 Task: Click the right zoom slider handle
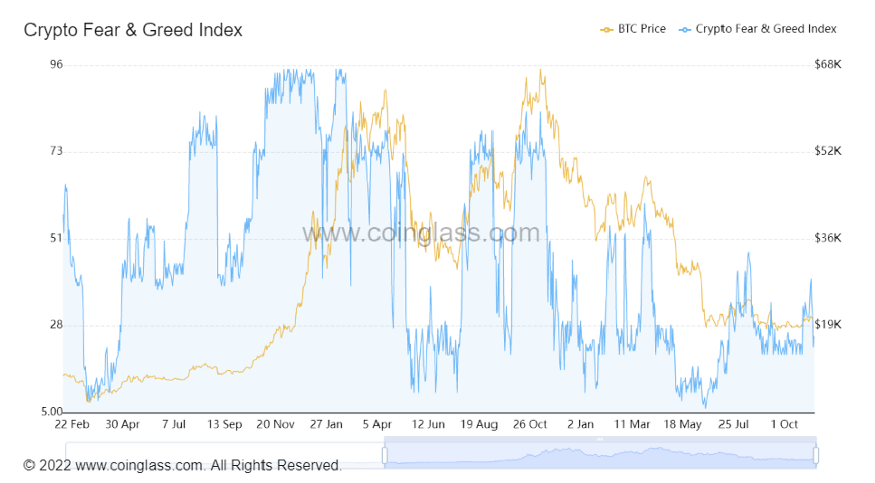pos(816,455)
